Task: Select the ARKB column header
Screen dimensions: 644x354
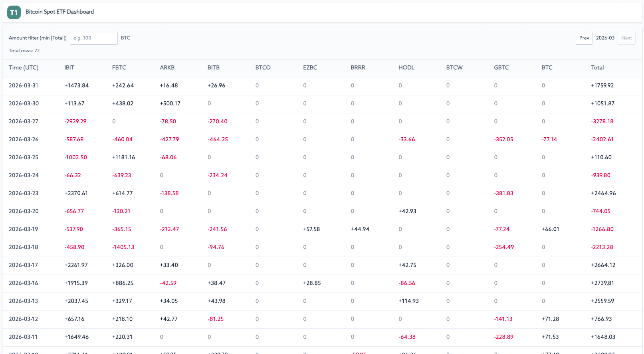Action: click(x=167, y=68)
